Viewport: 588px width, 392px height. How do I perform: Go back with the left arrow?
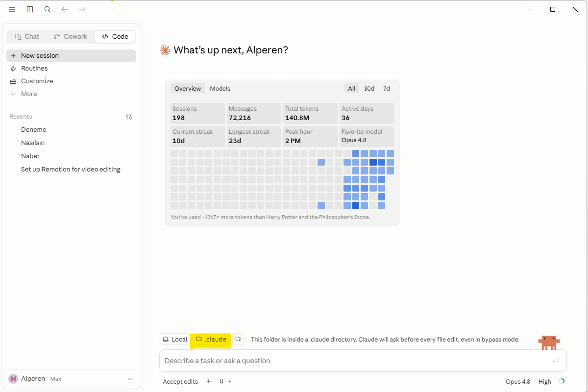[x=65, y=9]
